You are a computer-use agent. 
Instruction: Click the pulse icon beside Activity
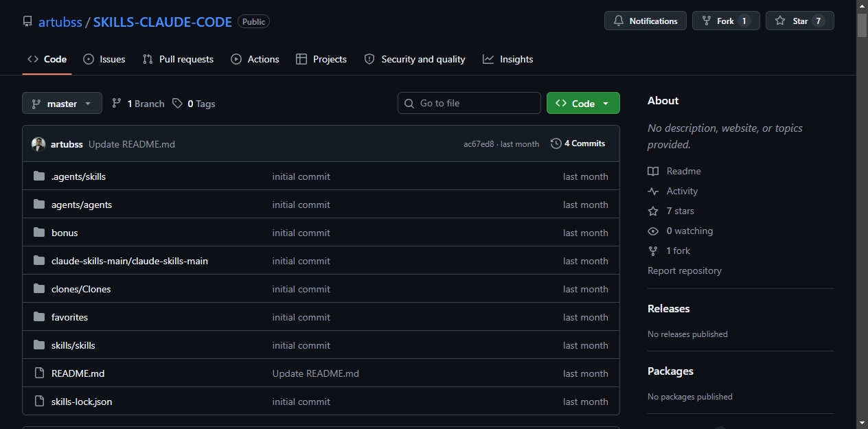coord(653,191)
